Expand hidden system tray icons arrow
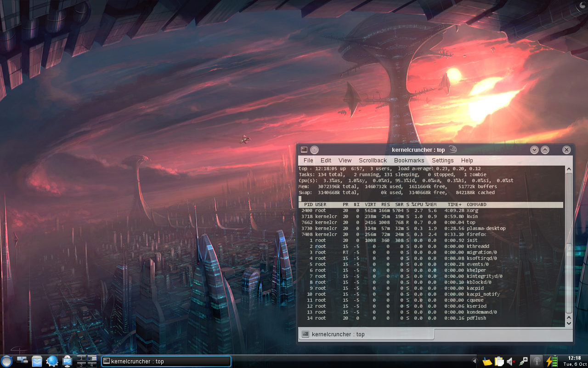 475,362
